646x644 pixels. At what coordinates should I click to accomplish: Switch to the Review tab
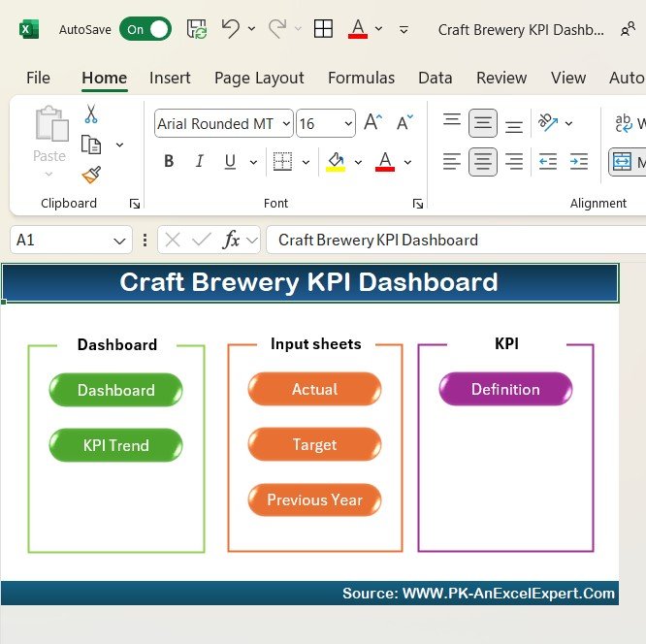tap(501, 78)
